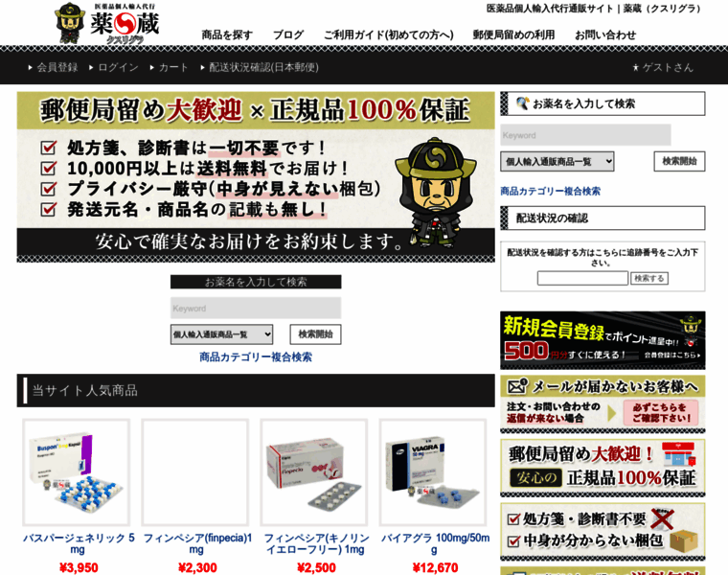Image resolution: width=728 pixels, height=575 pixels.
Task: Open the バスパージェネリック 5mg title link
Action: click(79, 543)
